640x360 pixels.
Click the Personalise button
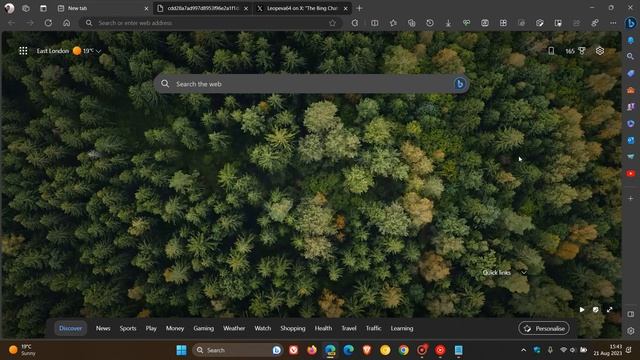544,328
